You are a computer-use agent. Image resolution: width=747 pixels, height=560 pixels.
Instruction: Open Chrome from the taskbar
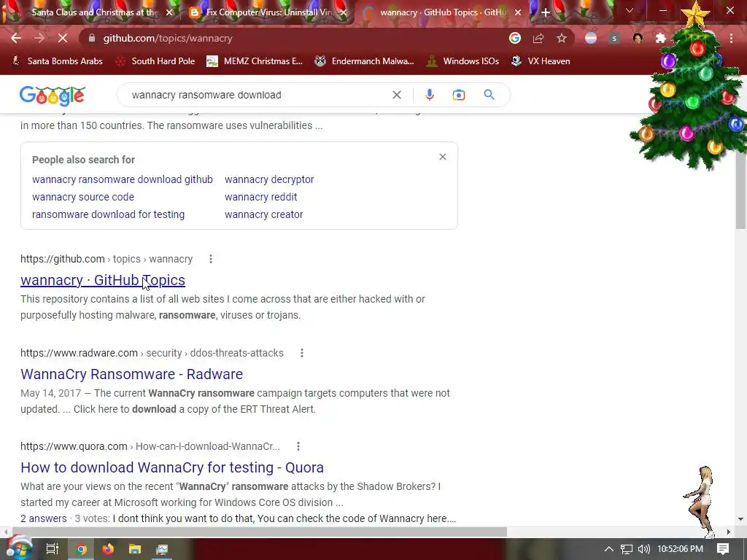(x=82, y=549)
